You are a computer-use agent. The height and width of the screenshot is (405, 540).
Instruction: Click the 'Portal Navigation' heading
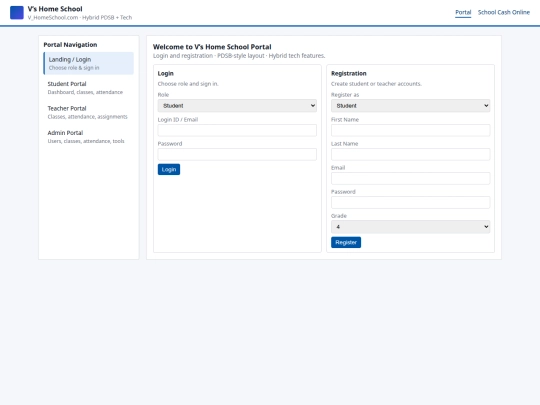coord(70,45)
